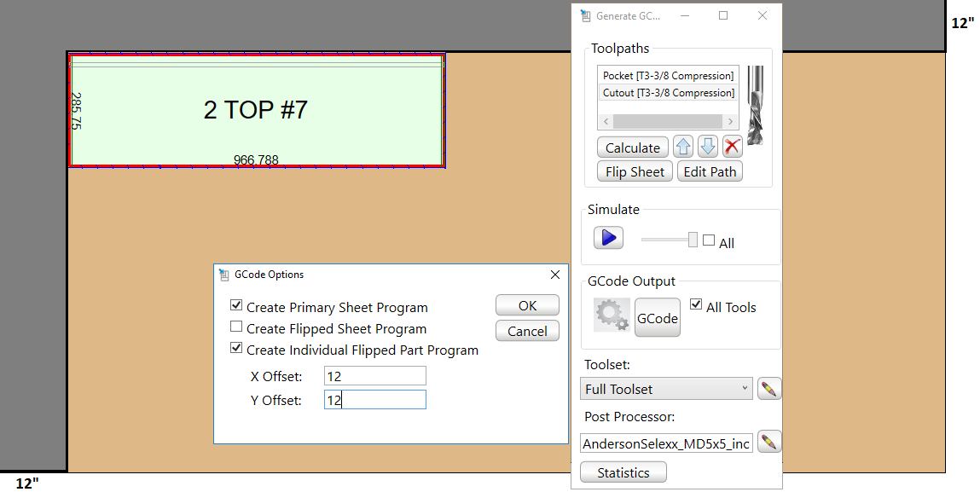
Task: Move toolpath up with the up arrow
Action: (683, 147)
